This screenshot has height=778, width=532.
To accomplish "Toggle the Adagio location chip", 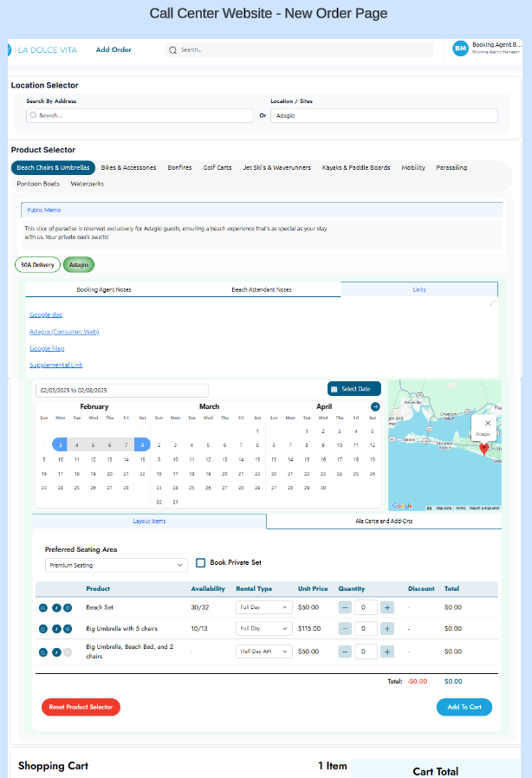I will 79,265.
